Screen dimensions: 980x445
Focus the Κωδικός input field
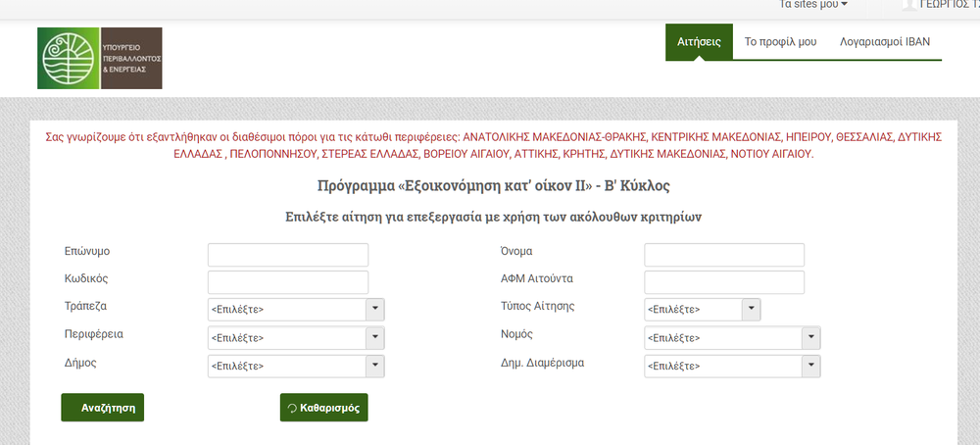click(288, 282)
